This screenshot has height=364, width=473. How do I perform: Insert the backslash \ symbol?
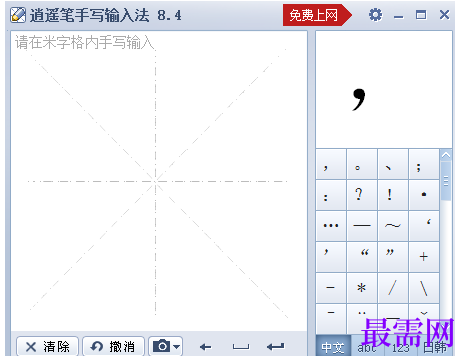tap(424, 288)
